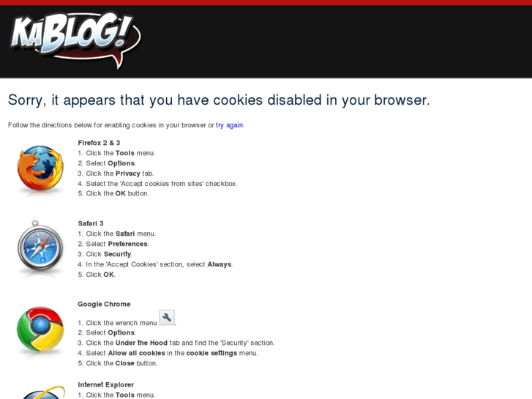The image size is (532, 399).
Task: Click the KaBlog! logo
Action: [75, 40]
